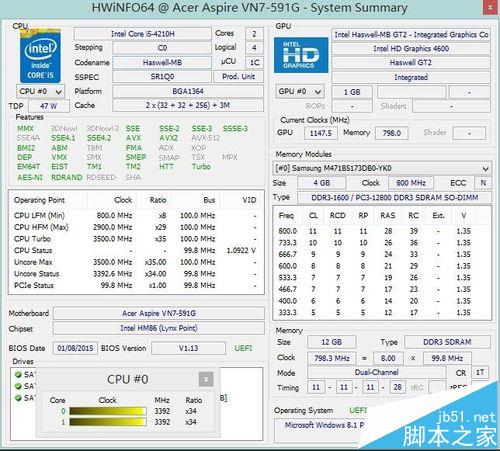500x451 pixels.
Task: Click the GPU memory clock 798.0 value
Action: tap(392, 133)
